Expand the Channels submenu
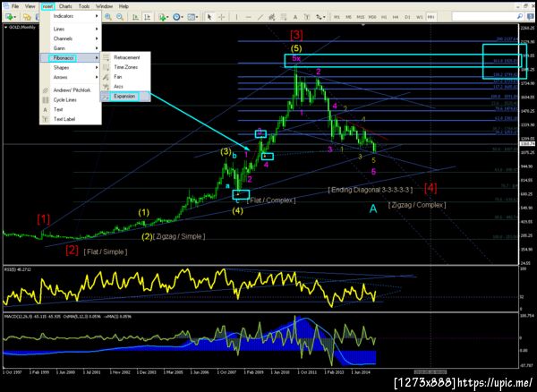The image size is (537, 392). [71, 38]
